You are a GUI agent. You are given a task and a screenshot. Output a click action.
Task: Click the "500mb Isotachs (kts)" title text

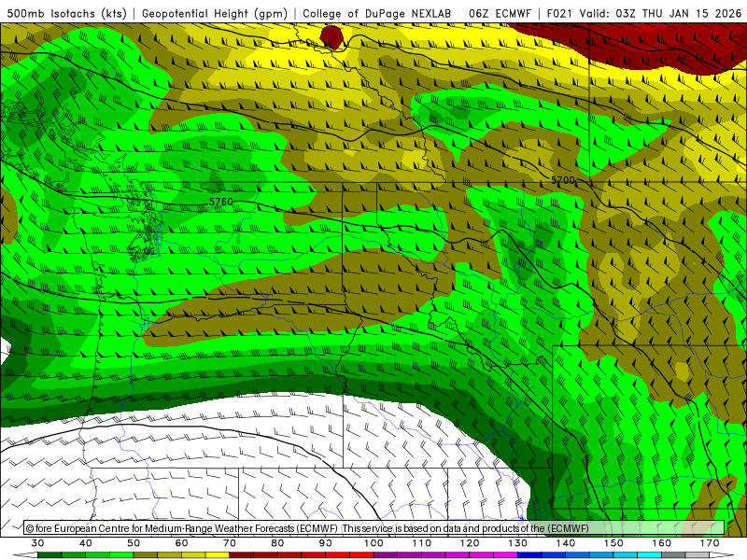67,13
